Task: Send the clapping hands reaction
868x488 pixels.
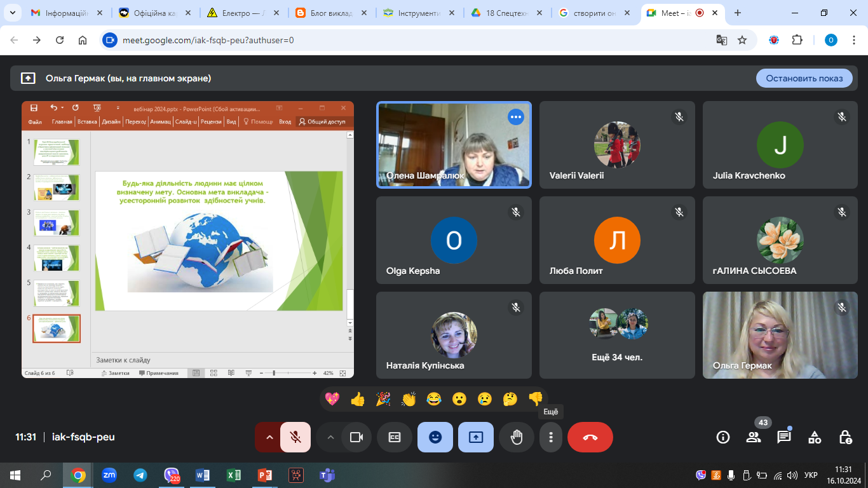Action: pos(408,399)
